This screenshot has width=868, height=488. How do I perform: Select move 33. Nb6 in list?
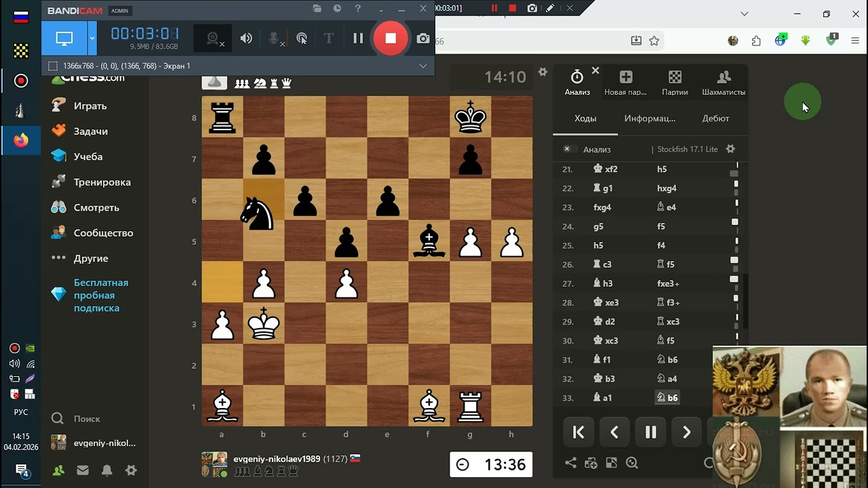pyautogui.click(x=667, y=398)
